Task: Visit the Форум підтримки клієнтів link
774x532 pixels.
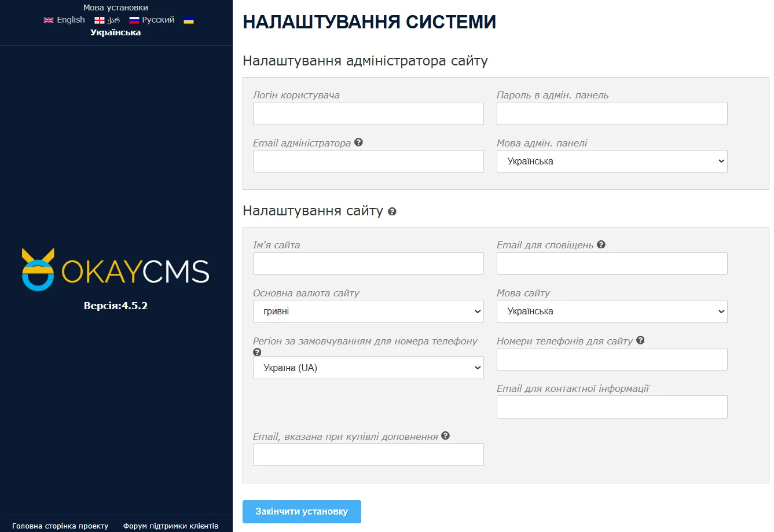Action: pyautogui.click(x=170, y=526)
